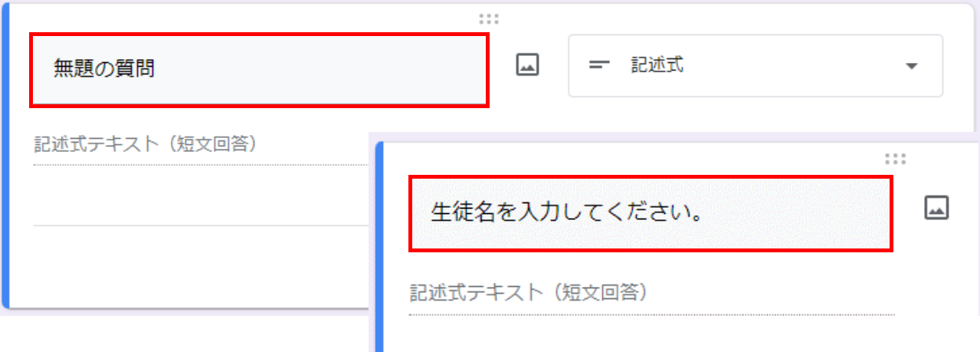Focus the 無題の質問 question title field

click(259, 70)
